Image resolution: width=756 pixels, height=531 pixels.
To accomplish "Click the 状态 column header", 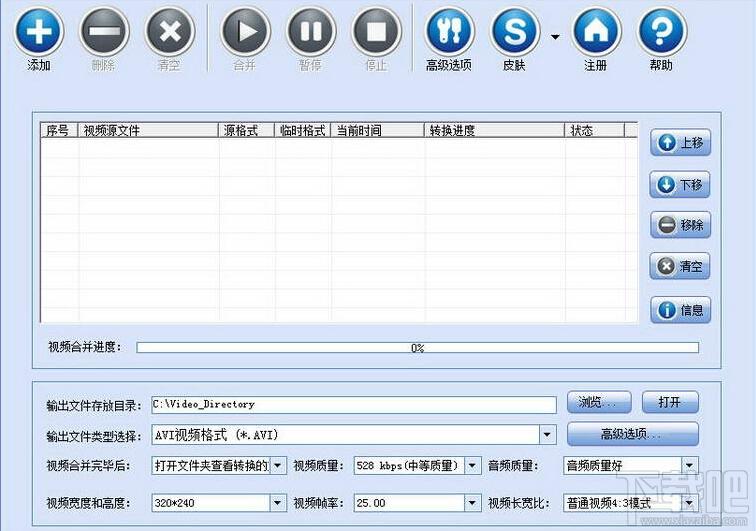I will pyautogui.click(x=594, y=131).
